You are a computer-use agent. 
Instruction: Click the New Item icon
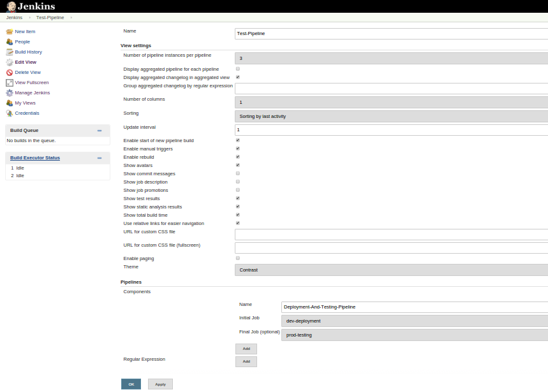pos(10,32)
